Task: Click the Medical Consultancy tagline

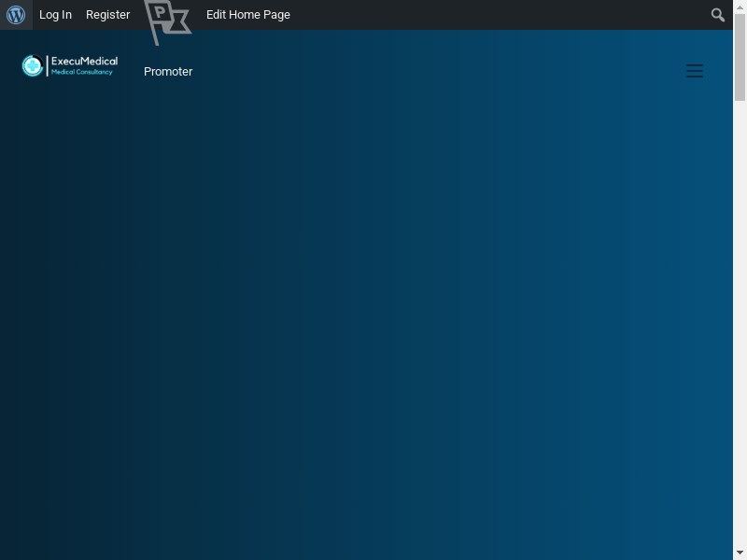Action: pyautogui.click(x=82, y=72)
